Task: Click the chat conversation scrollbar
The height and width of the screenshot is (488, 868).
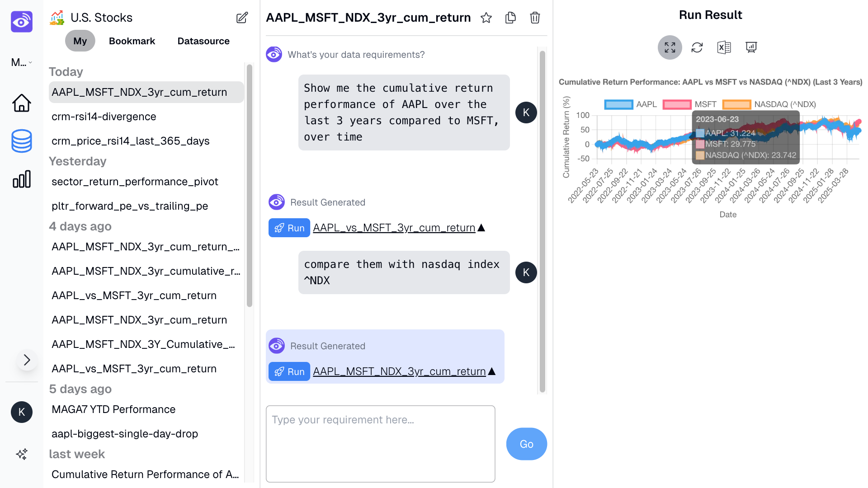Action: pyautogui.click(x=542, y=221)
